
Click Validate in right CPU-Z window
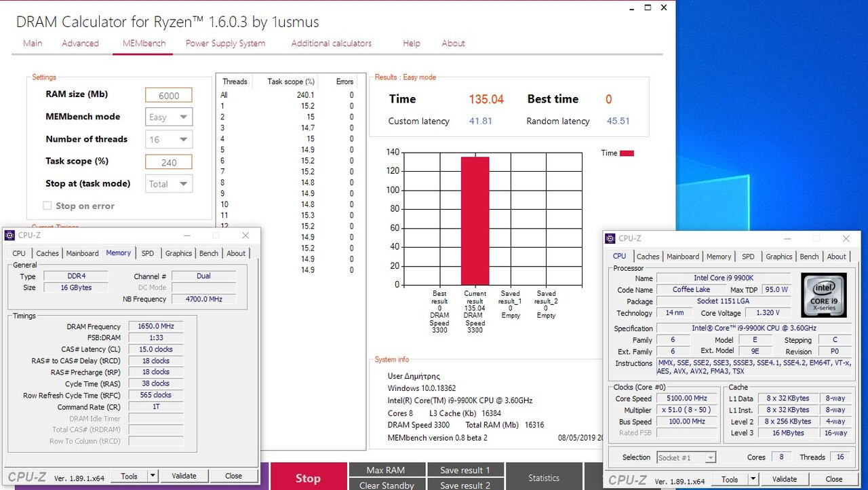(x=785, y=479)
